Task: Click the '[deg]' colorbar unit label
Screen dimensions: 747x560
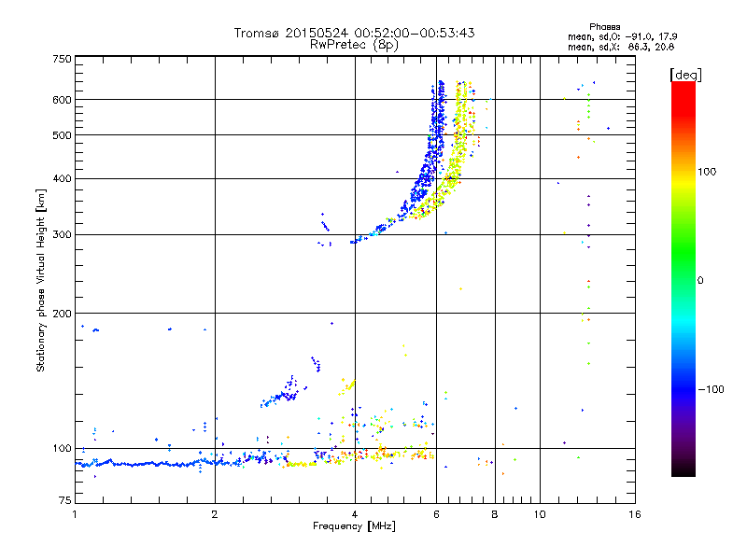Action: point(685,75)
